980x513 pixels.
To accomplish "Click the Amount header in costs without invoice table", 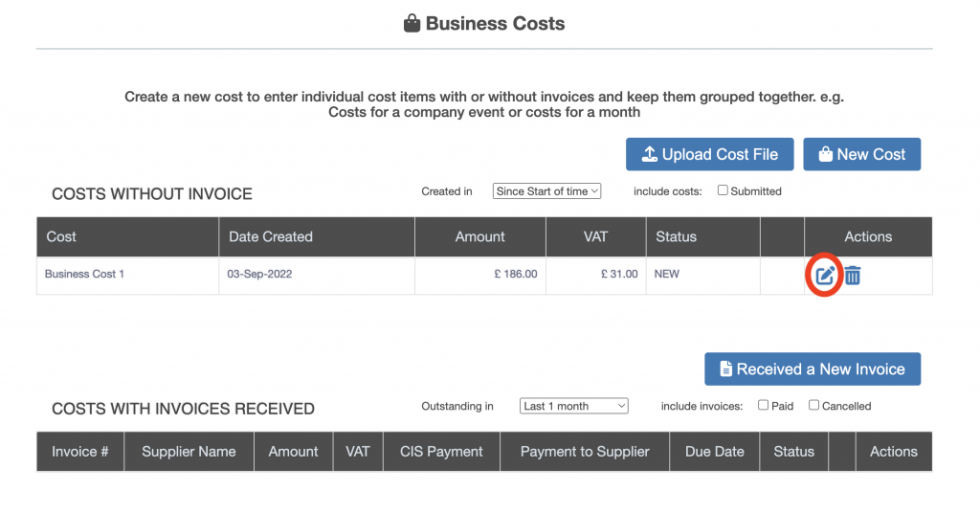I will [x=479, y=236].
